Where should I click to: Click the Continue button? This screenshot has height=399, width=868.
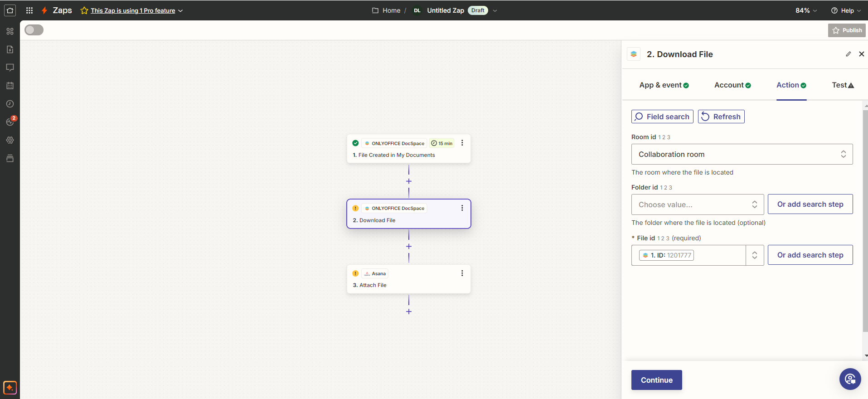tap(656, 380)
